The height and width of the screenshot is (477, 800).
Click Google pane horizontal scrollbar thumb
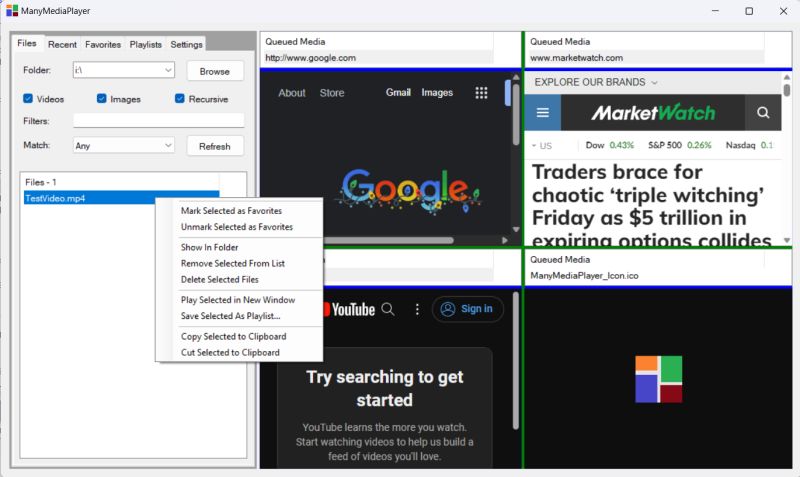pos(388,240)
